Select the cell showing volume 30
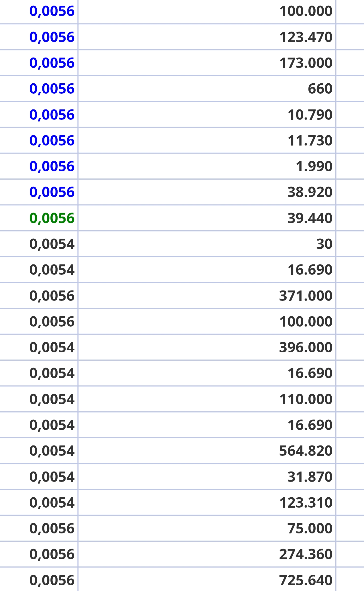The height and width of the screenshot is (591, 364). coord(324,244)
